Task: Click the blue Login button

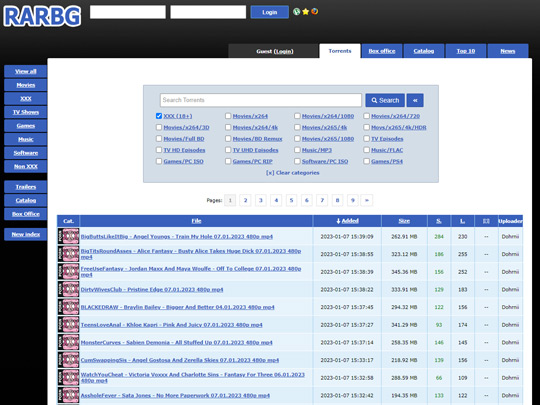Action: click(x=270, y=12)
